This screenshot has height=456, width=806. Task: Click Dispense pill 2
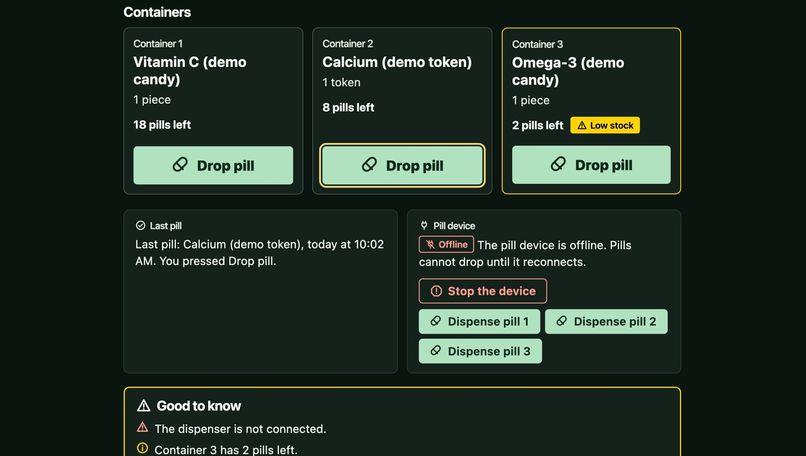coord(606,321)
